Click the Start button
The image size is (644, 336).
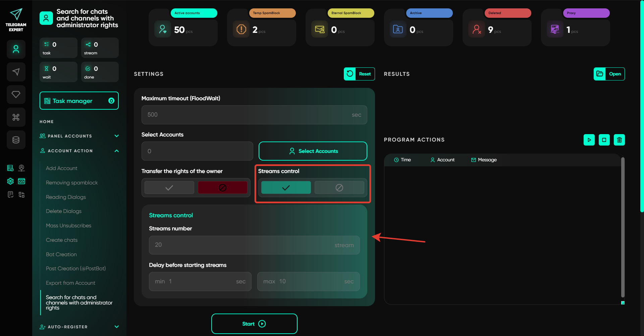click(254, 324)
